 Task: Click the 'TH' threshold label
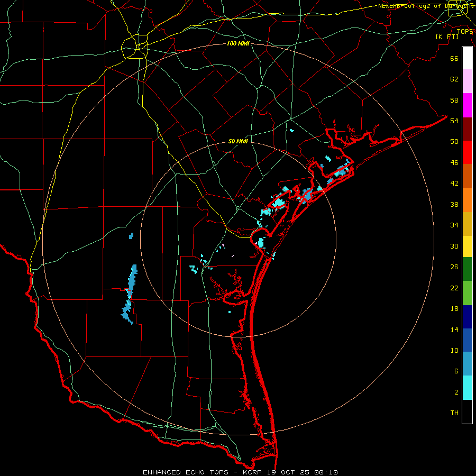[x=454, y=413]
